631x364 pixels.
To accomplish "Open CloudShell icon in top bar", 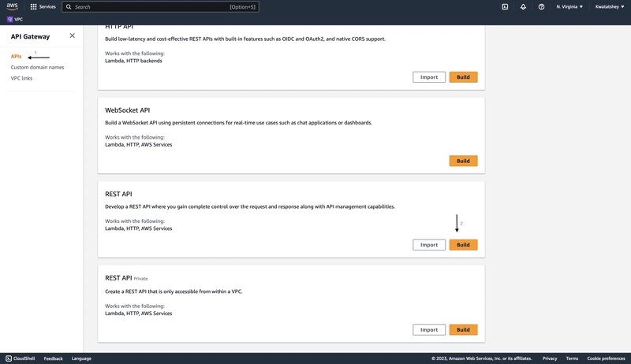I will [505, 7].
